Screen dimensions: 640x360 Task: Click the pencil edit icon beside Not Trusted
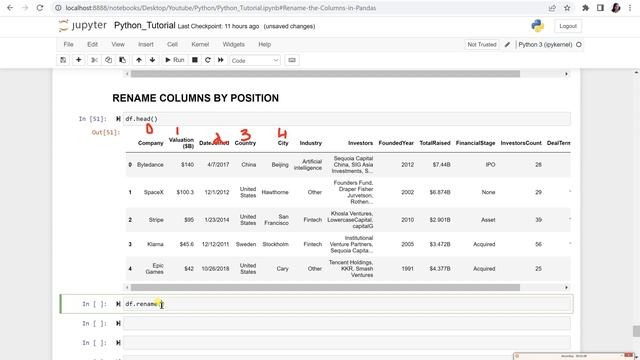click(x=507, y=44)
